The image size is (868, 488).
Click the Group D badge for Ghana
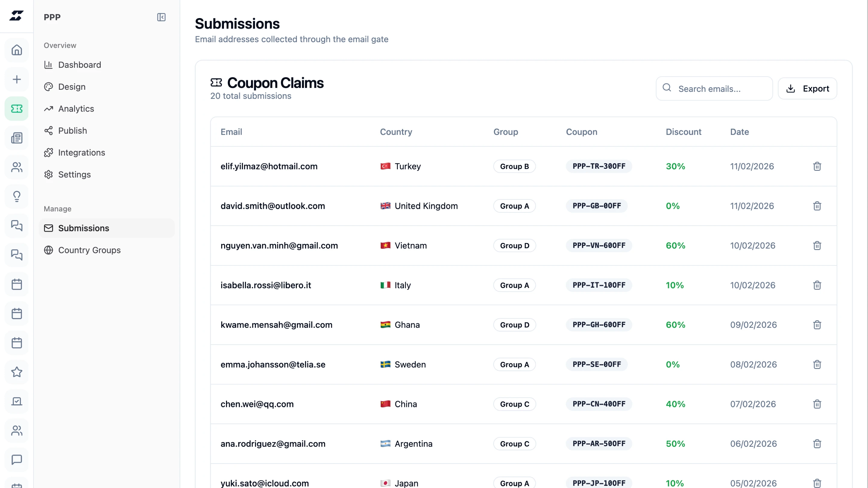(x=514, y=325)
